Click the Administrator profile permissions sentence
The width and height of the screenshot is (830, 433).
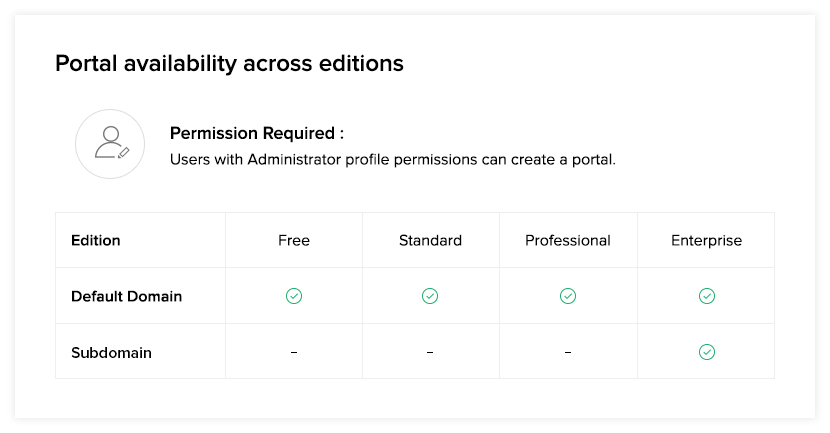tap(392, 159)
